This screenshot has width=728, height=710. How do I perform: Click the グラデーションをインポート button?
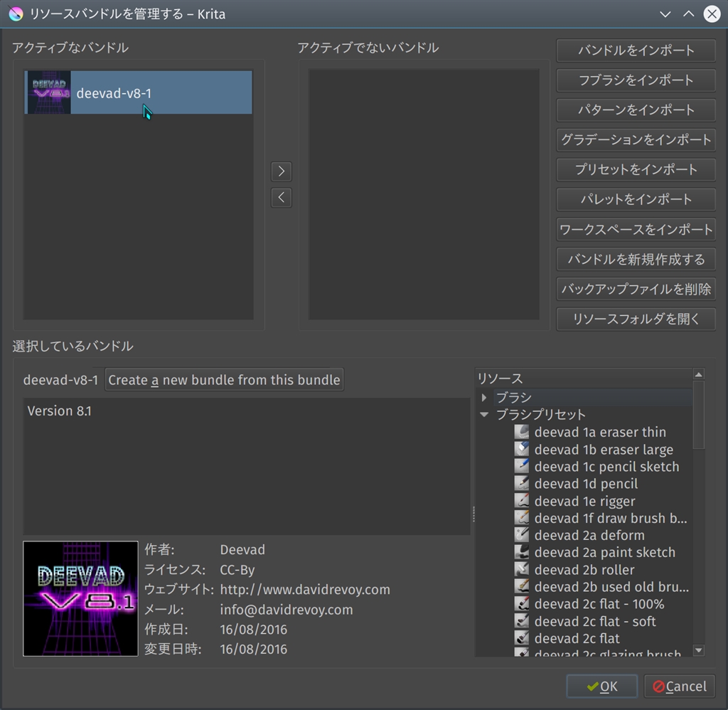(636, 140)
